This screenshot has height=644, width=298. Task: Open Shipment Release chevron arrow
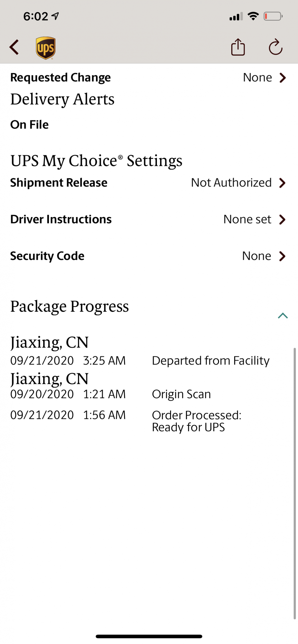[283, 183]
